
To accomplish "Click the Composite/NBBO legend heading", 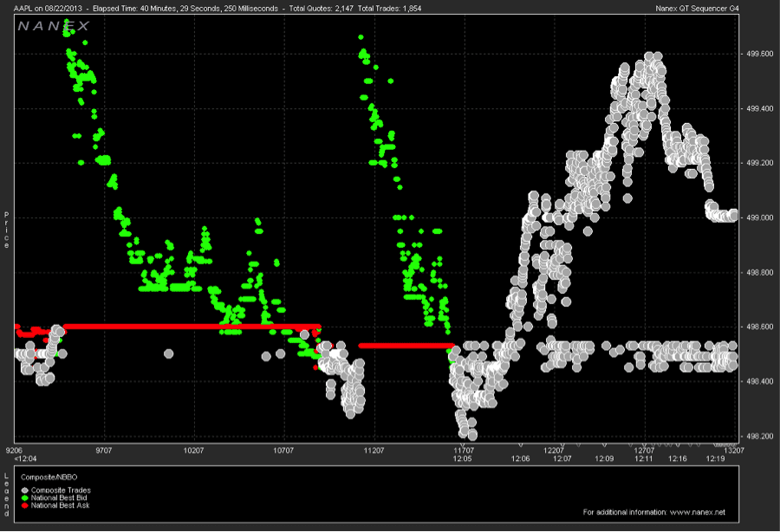I will click(44, 477).
